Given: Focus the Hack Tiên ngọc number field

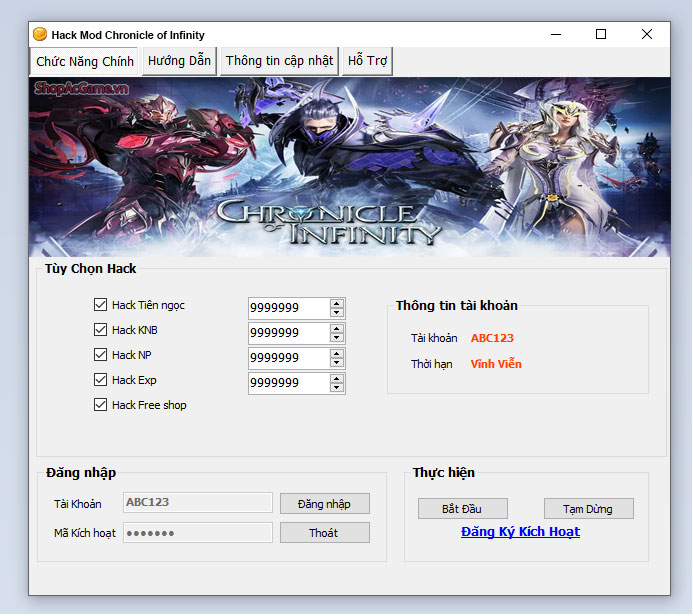Looking at the screenshot, I should pyautogui.click(x=289, y=308).
